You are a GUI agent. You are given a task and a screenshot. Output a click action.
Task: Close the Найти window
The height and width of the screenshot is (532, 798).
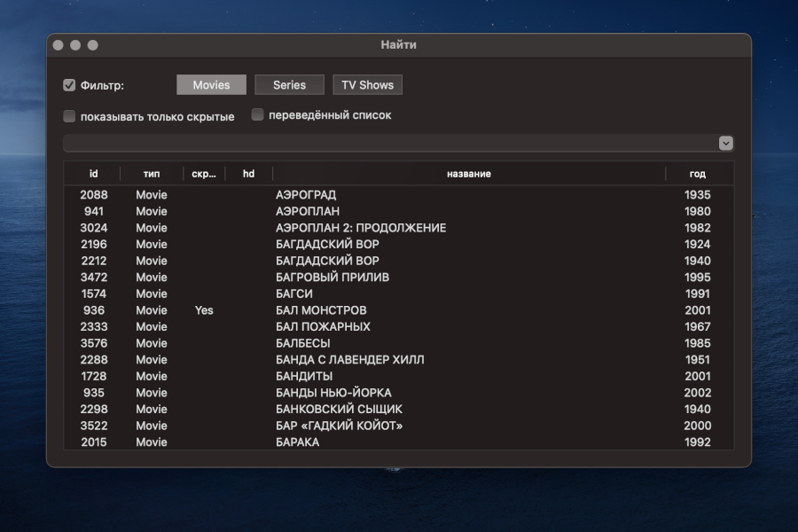click(x=58, y=45)
